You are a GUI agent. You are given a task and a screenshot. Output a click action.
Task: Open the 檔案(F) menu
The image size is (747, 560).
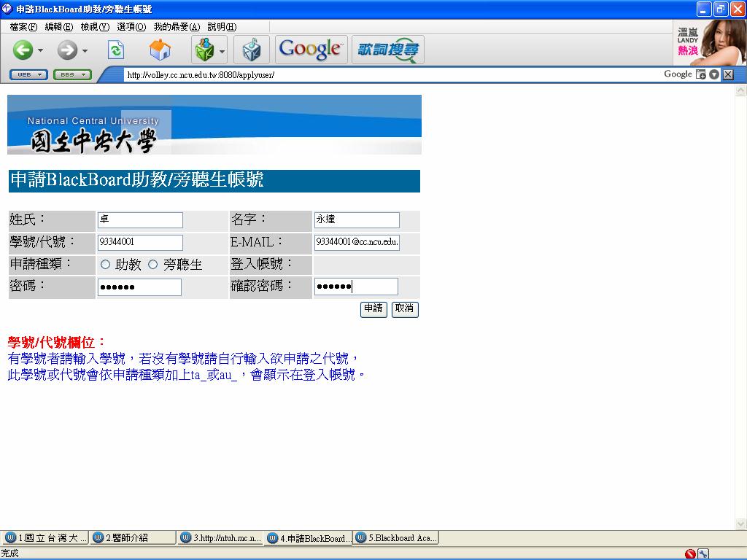pos(23,27)
